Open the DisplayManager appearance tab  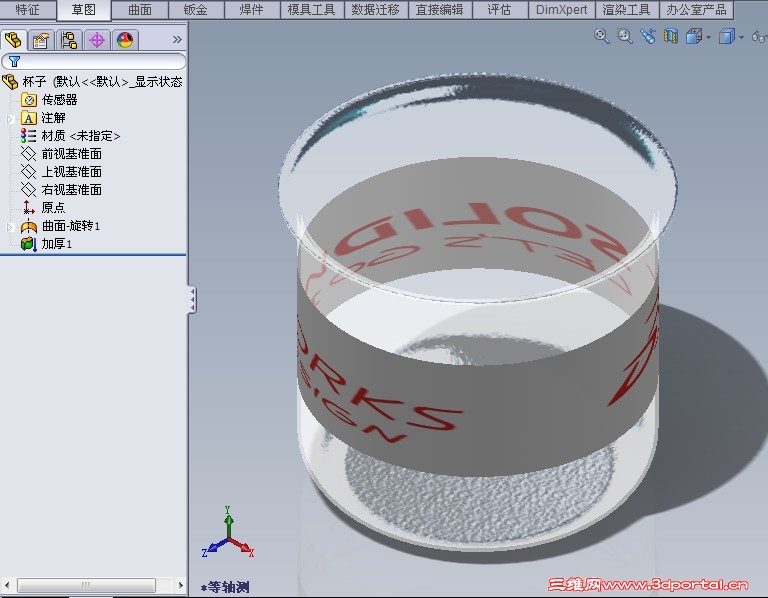point(125,40)
